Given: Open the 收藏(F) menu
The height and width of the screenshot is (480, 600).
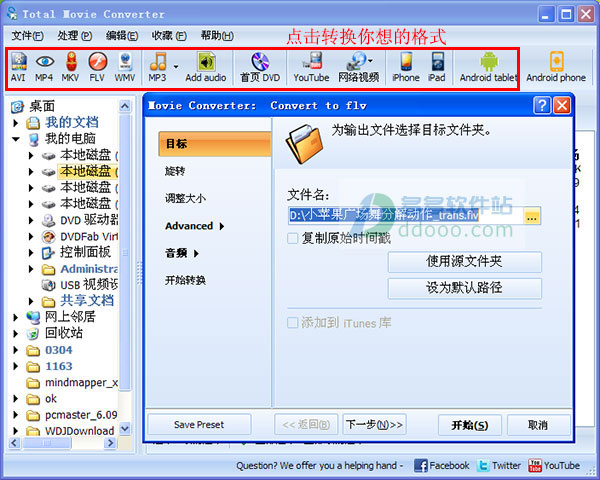Looking at the screenshot, I should point(169,36).
